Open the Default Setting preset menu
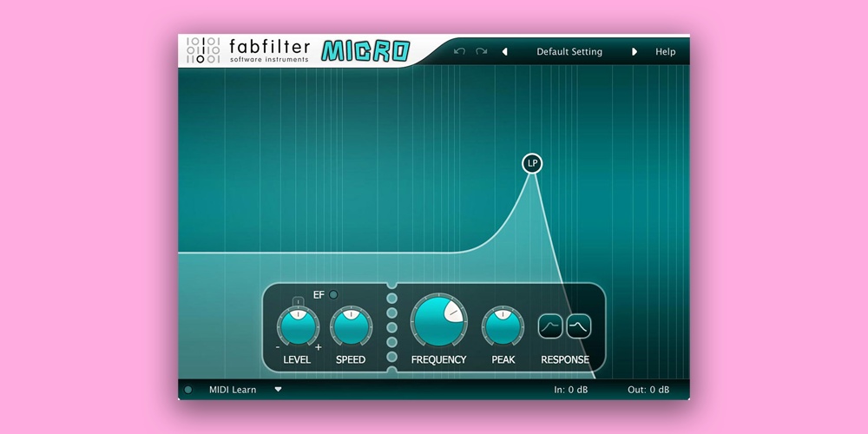 pos(569,52)
